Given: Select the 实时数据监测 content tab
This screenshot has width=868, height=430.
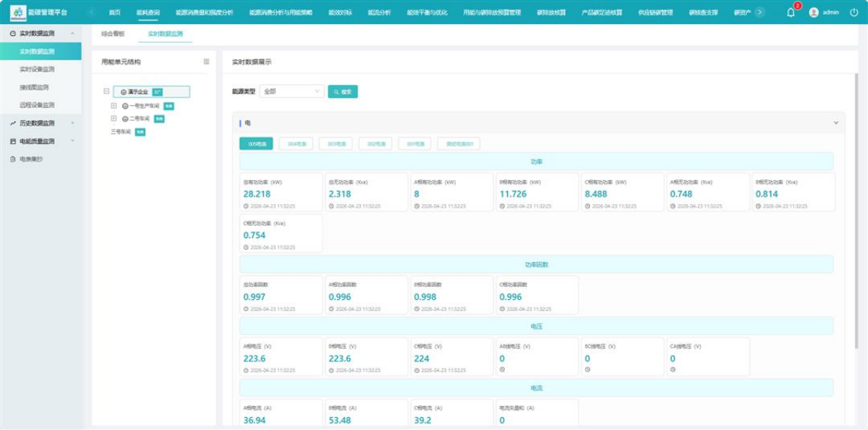Looking at the screenshot, I should 165,34.
